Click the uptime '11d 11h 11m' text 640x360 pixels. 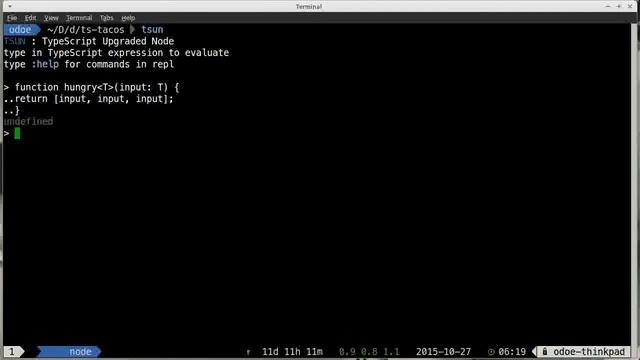[x=292, y=352]
